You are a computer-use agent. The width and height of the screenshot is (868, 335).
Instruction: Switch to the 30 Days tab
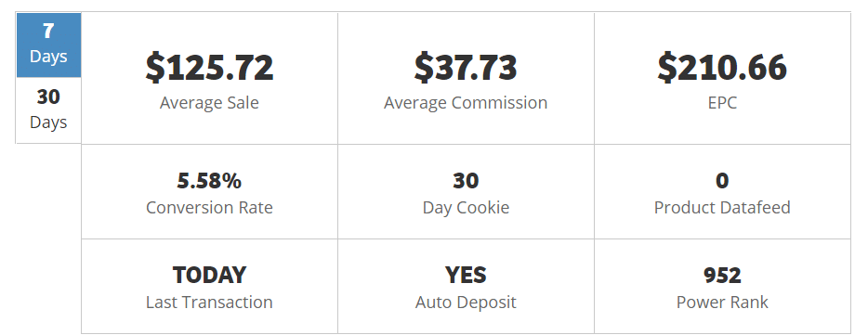coord(48,110)
